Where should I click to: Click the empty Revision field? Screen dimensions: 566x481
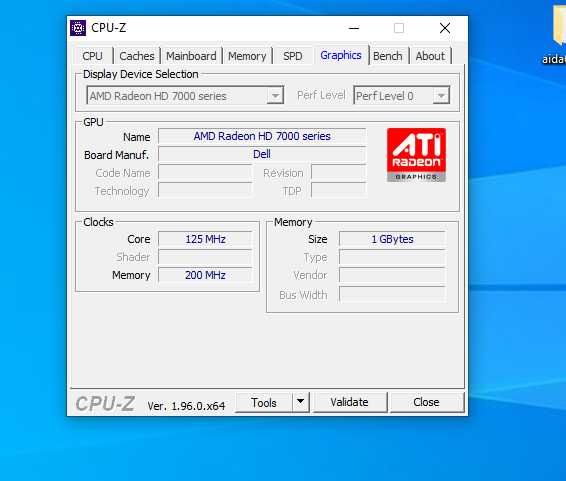[339, 172]
